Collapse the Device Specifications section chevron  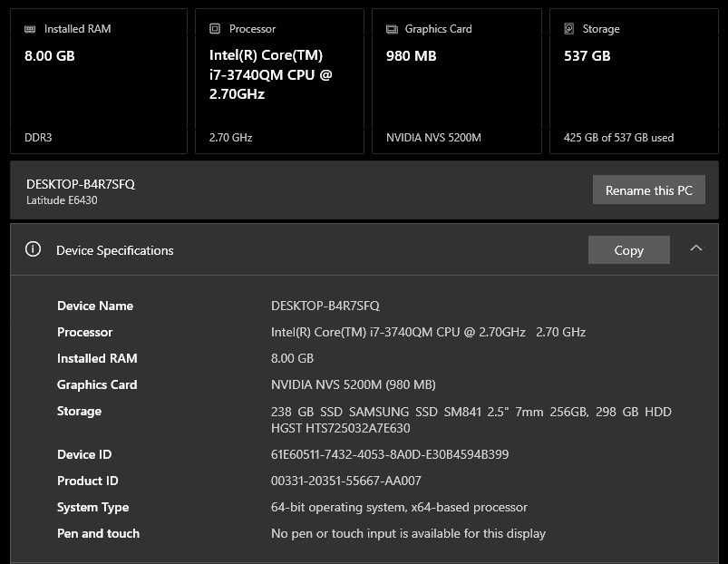pyautogui.click(x=695, y=248)
